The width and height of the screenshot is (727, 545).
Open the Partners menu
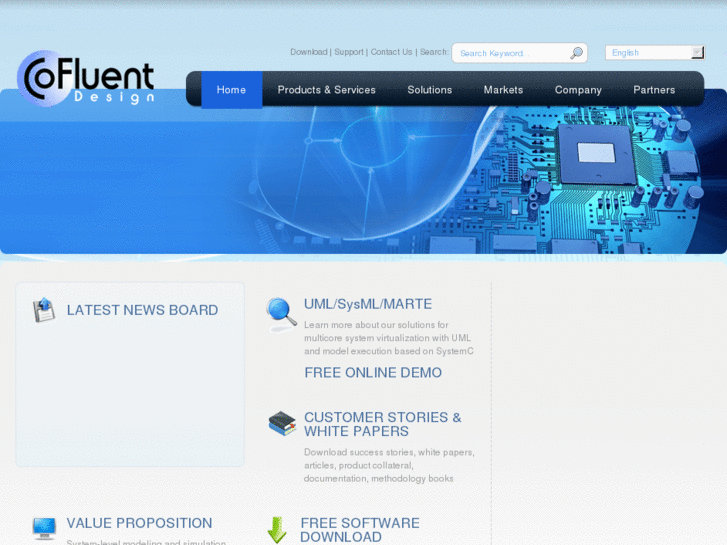coord(654,90)
